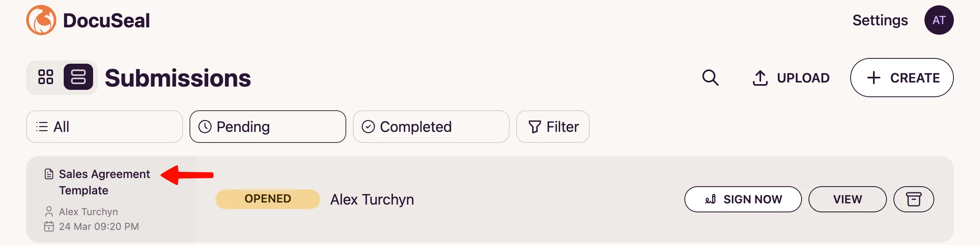
Task: Toggle the Completed submissions filter
Action: coord(431,127)
